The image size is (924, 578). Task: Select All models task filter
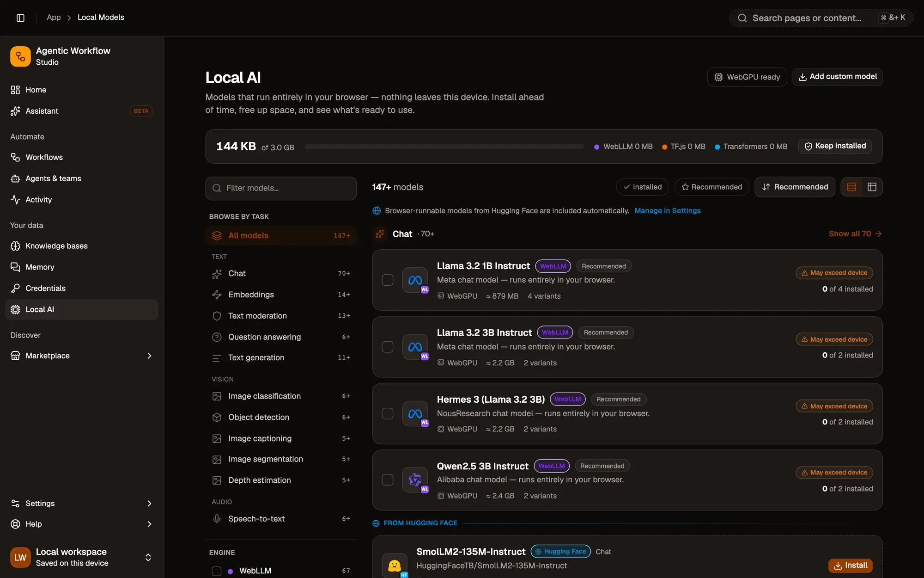click(281, 235)
